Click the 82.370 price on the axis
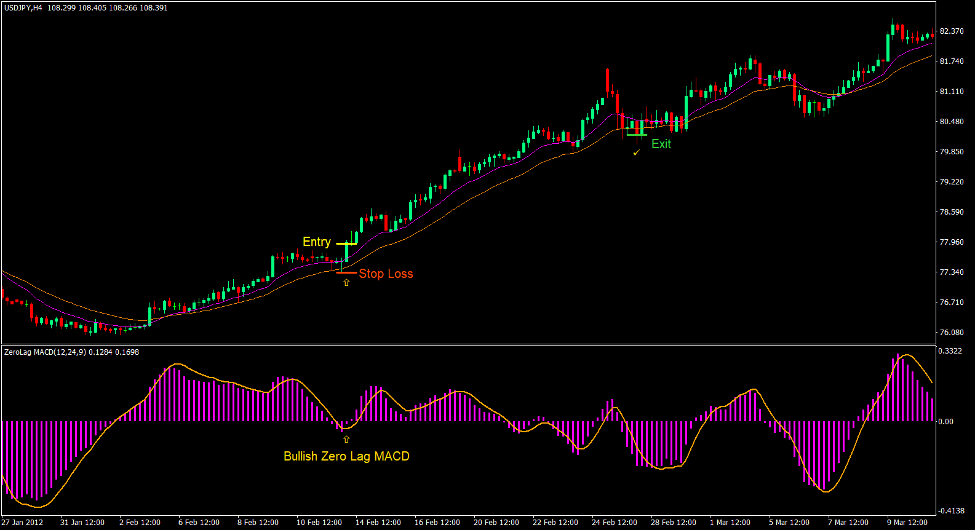977x531 pixels. point(952,31)
